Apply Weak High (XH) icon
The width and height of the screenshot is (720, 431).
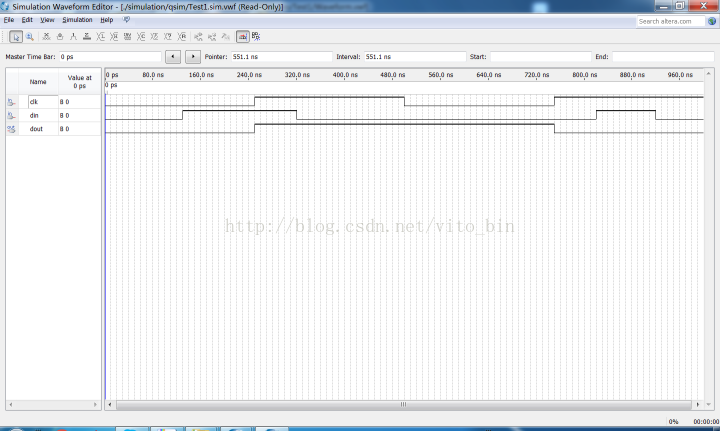click(114, 37)
